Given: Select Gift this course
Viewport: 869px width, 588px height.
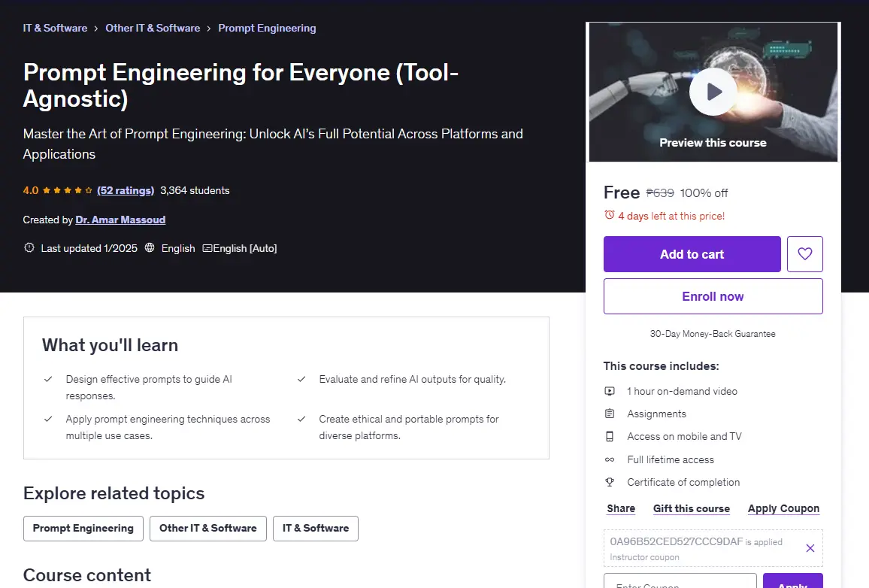Looking at the screenshot, I should point(691,508).
